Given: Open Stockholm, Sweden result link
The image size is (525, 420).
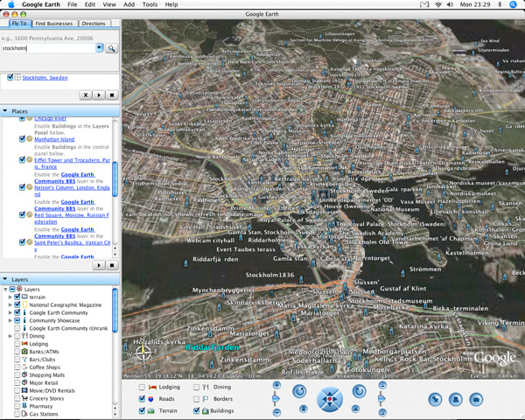Looking at the screenshot, I should [x=45, y=78].
